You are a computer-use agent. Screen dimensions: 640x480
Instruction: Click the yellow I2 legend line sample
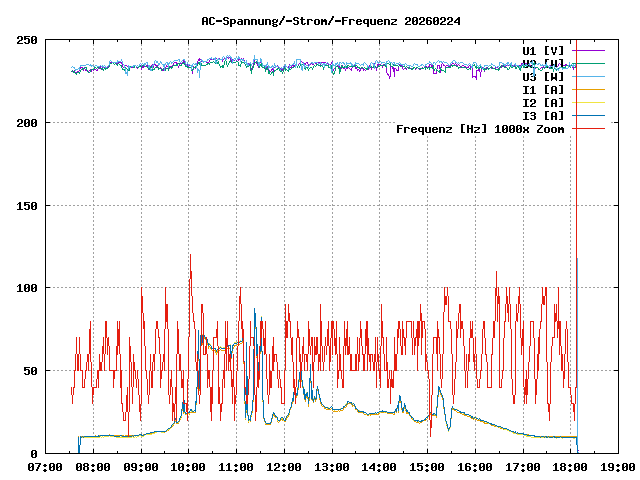pyautogui.click(x=588, y=103)
